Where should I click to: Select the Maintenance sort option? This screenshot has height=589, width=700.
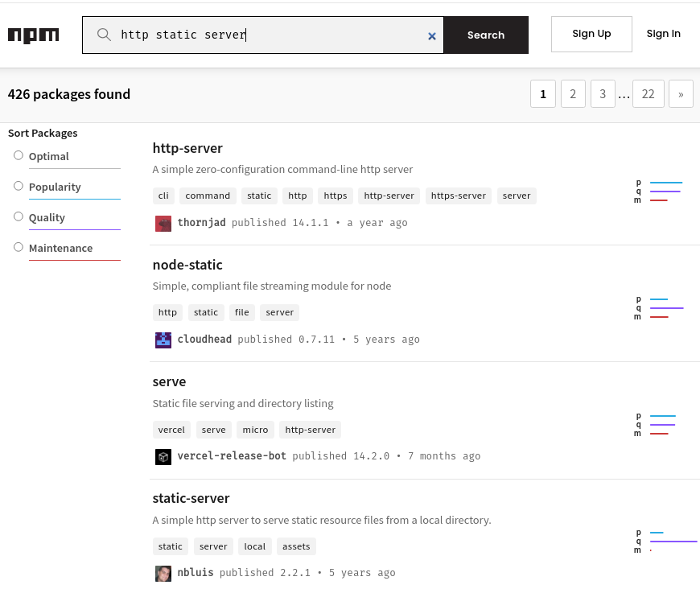[x=19, y=247]
